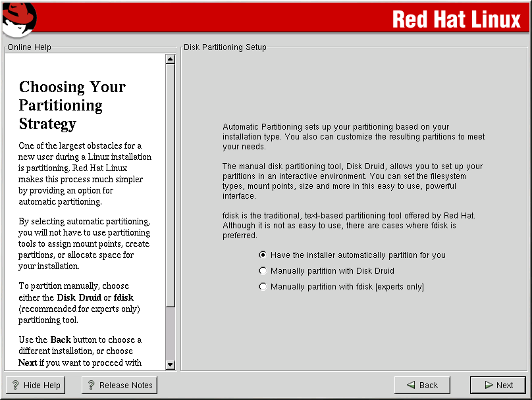Return to the previous screen with Back
532x400 pixels.
421,386
